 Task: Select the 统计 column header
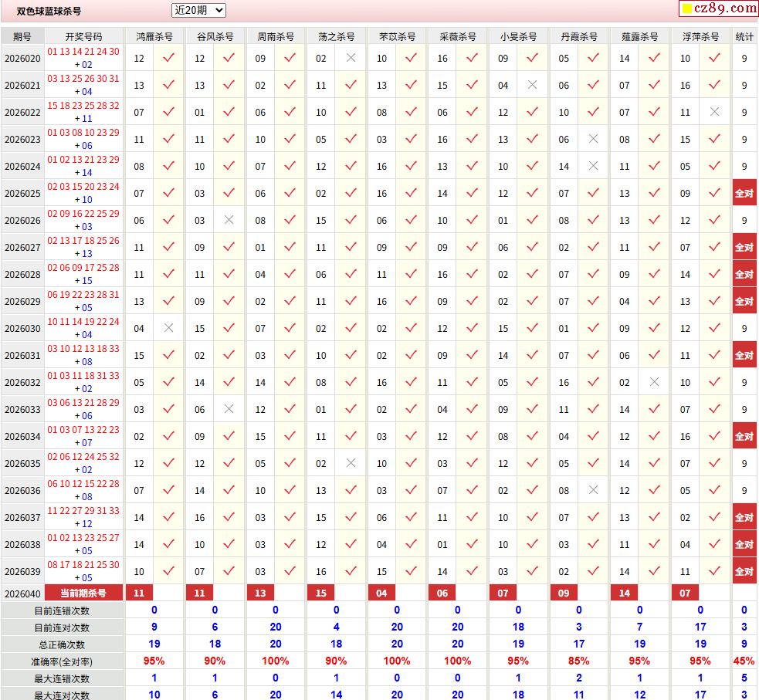(x=744, y=36)
